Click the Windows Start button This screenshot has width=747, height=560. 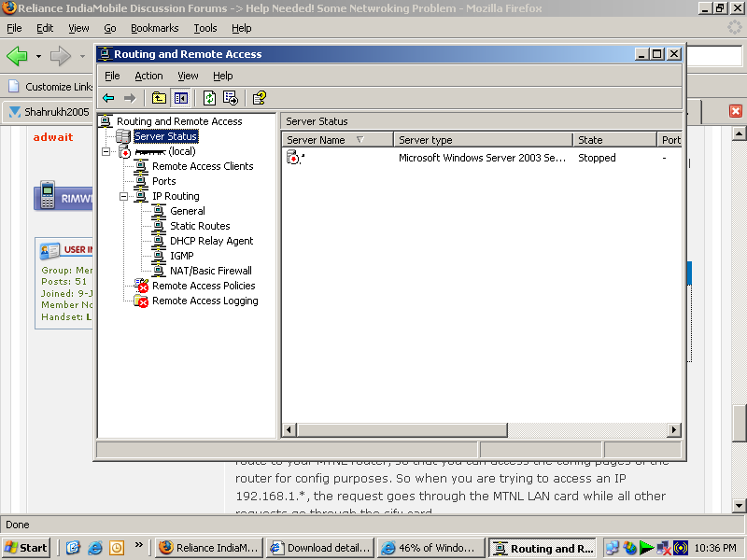tap(26, 548)
